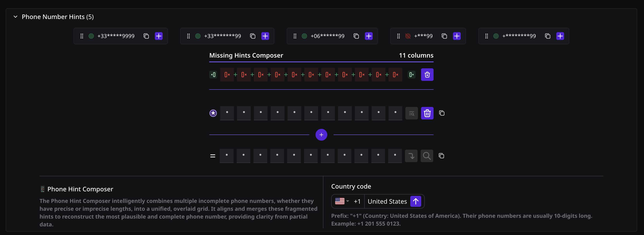The image size is (644, 235).
Task: Delete the starred hint row
Action: [x=427, y=113]
